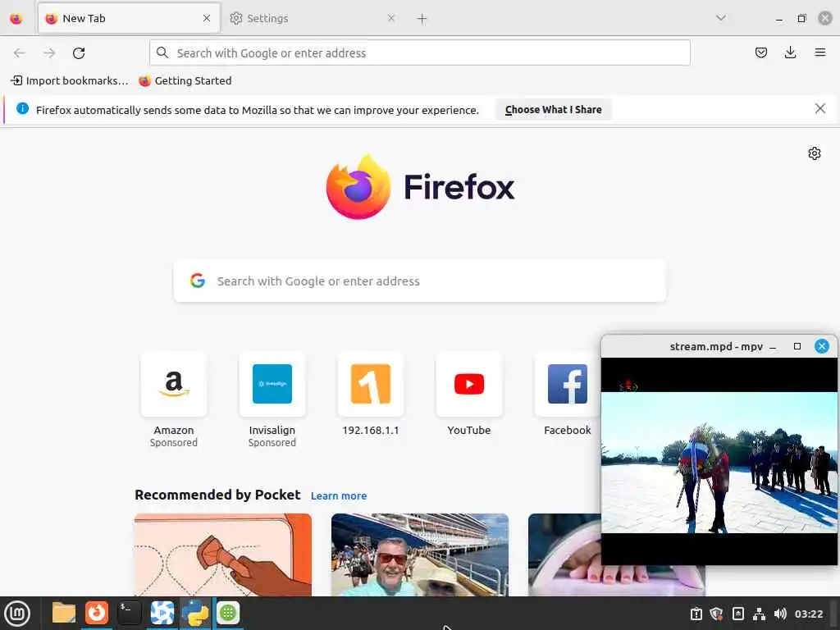
Task: Open Import bookmarks bookmark item
Action: [x=70, y=81]
